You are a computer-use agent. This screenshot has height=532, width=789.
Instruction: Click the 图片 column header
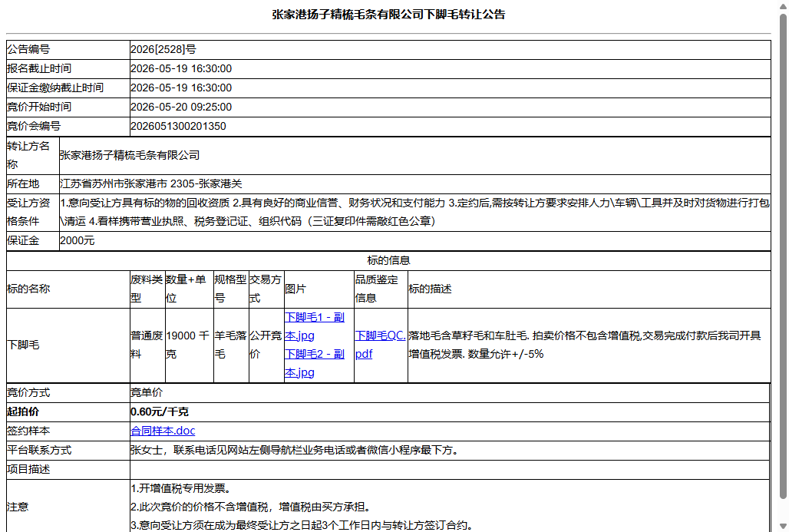(x=319, y=289)
